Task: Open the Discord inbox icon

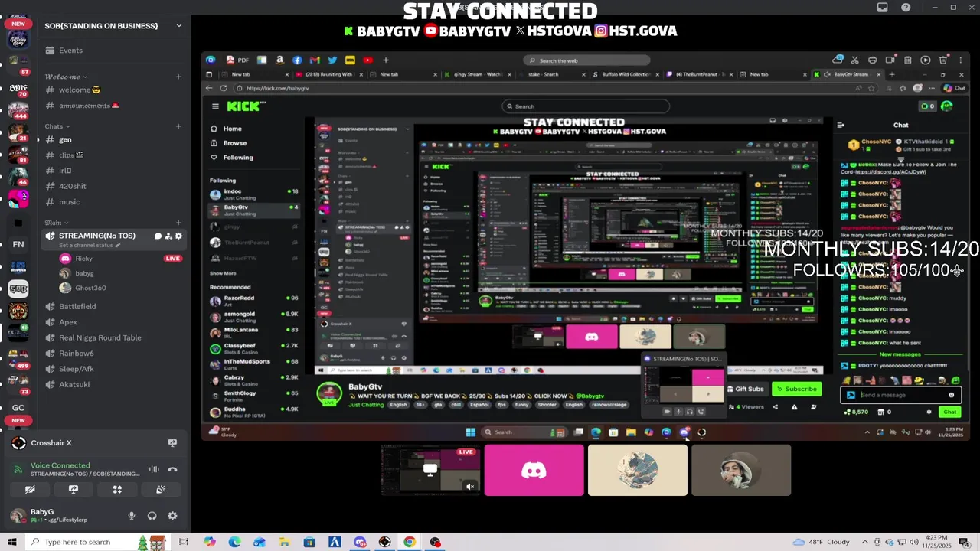Action: [x=883, y=8]
